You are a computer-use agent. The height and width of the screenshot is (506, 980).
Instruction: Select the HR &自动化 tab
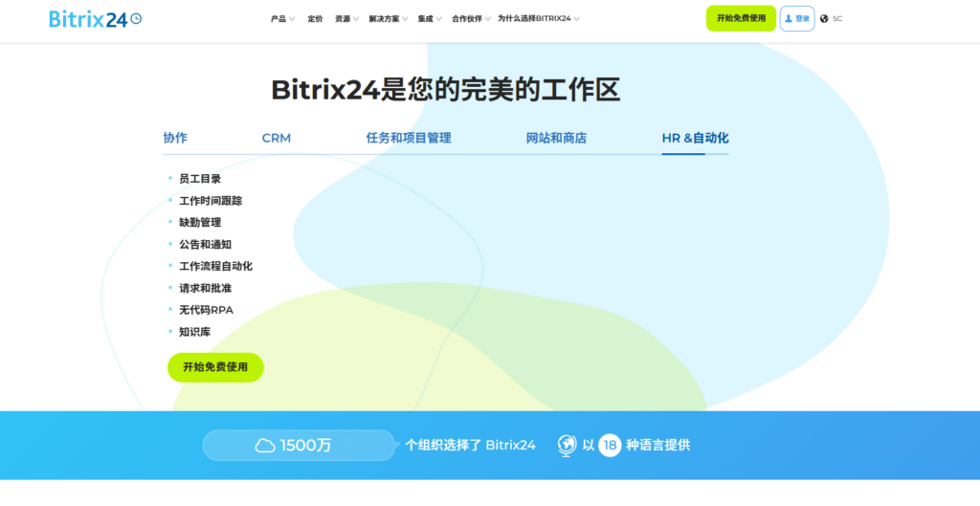pyautogui.click(x=695, y=138)
